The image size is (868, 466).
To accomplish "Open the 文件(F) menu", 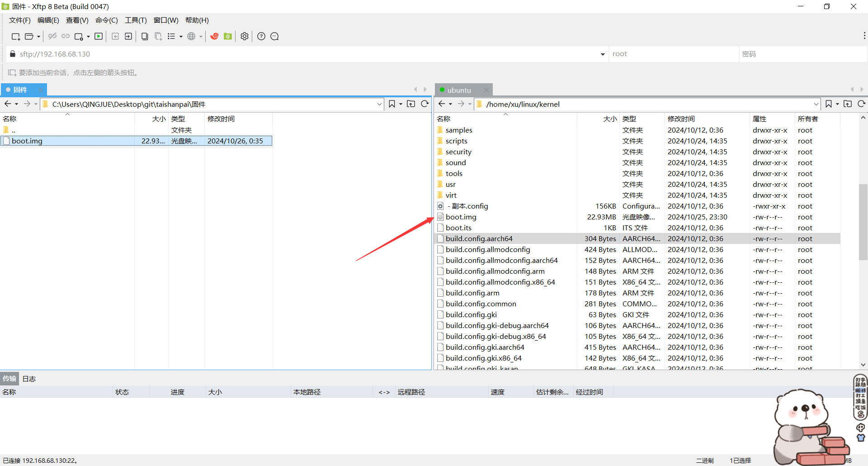I will 19,20.
